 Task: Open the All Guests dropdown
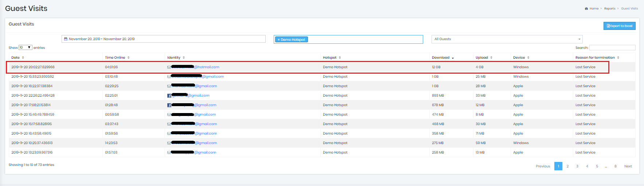point(507,39)
